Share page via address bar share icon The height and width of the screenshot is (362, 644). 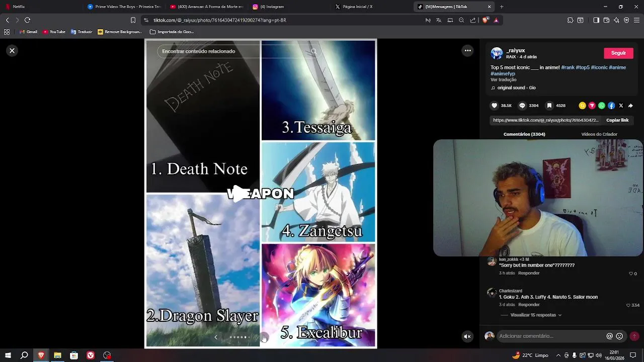tap(473, 20)
